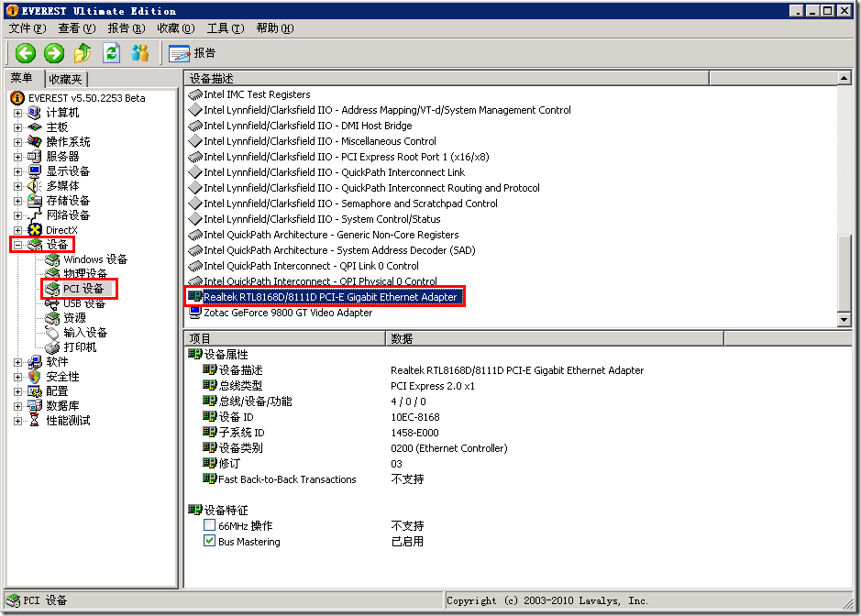Refresh the page with the refresh icon
The width and height of the screenshot is (861, 616).
(x=112, y=53)
